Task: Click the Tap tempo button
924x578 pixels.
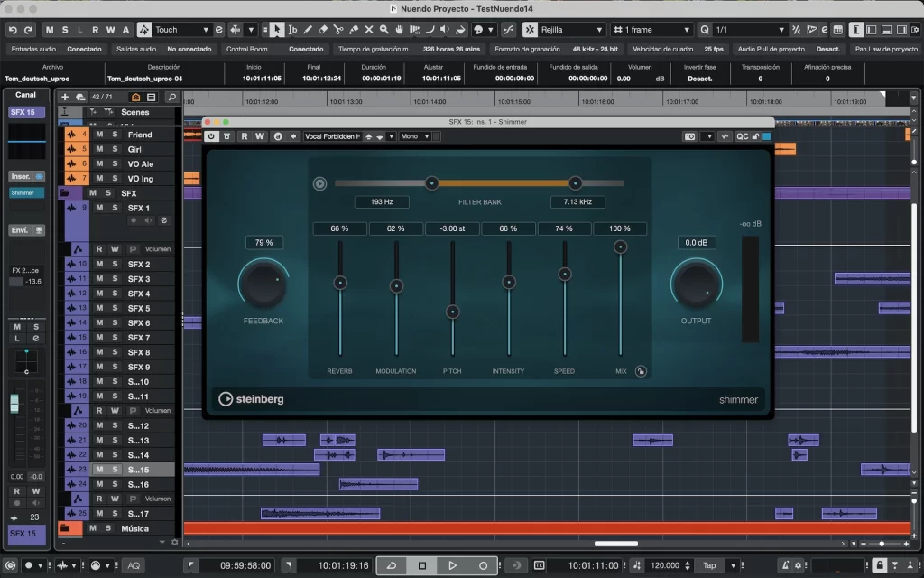Action: (709, 565)
